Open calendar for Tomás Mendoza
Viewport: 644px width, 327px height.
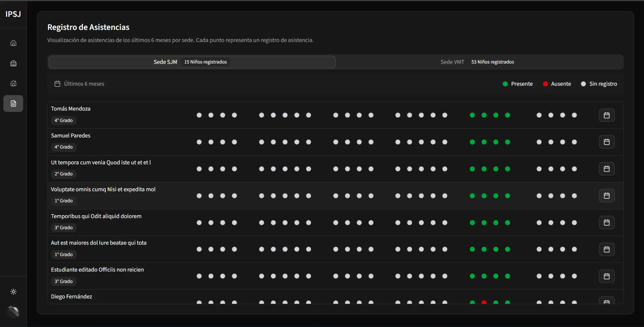pos(606,115)
